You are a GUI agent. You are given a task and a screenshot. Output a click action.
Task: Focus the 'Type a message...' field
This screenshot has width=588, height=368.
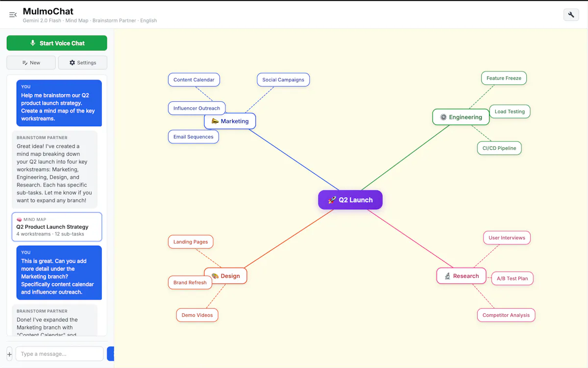59,354
